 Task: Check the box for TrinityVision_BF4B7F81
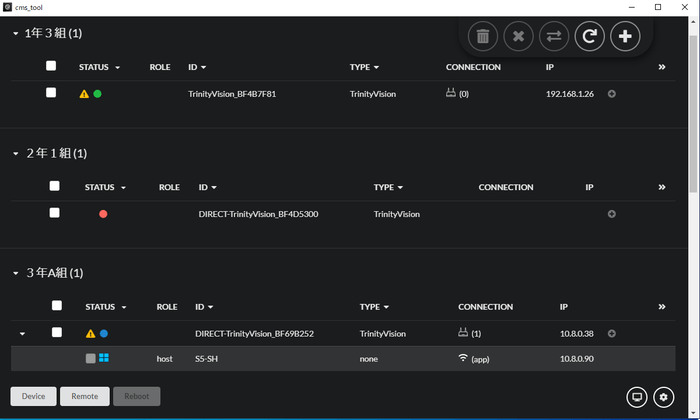(51, 93)
